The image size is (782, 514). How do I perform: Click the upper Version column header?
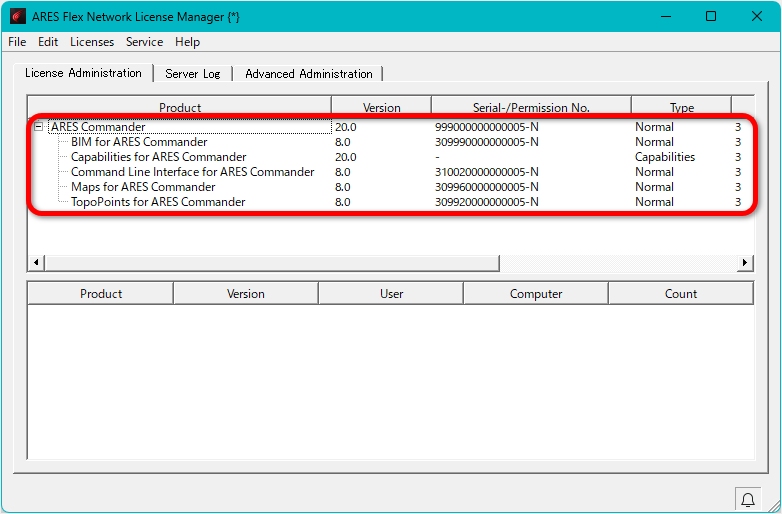382,107
